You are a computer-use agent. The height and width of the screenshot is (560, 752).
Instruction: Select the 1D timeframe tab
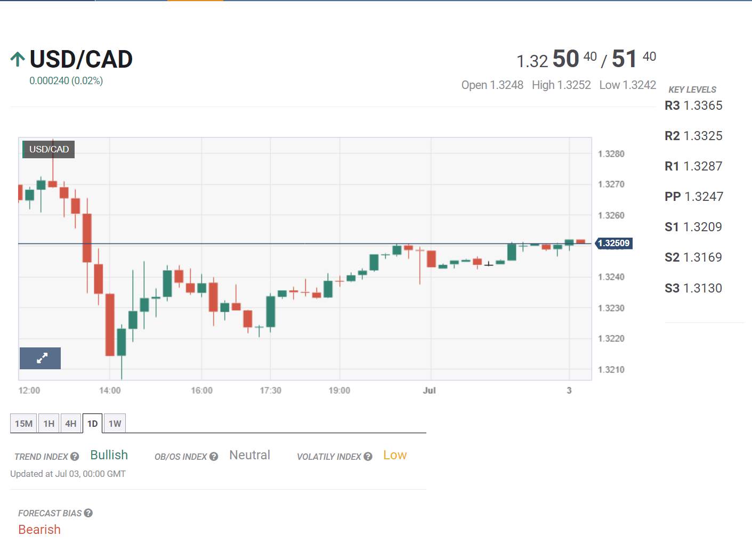[x=93, y=424]
